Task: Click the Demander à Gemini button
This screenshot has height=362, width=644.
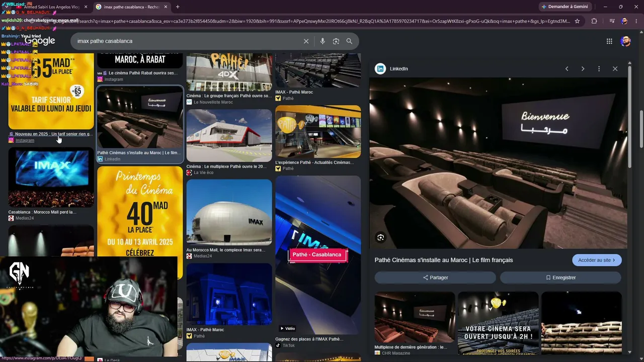Action: tap(565, 7)
